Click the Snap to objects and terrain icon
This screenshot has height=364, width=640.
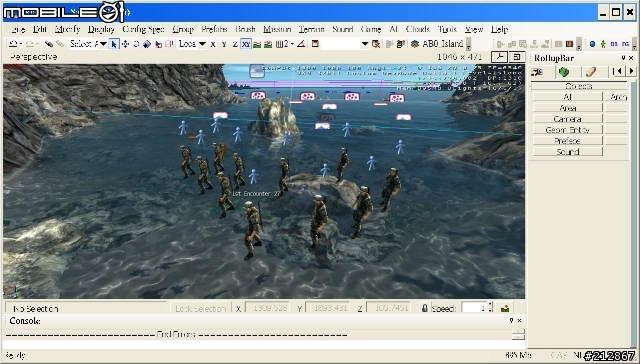point(268,44)
